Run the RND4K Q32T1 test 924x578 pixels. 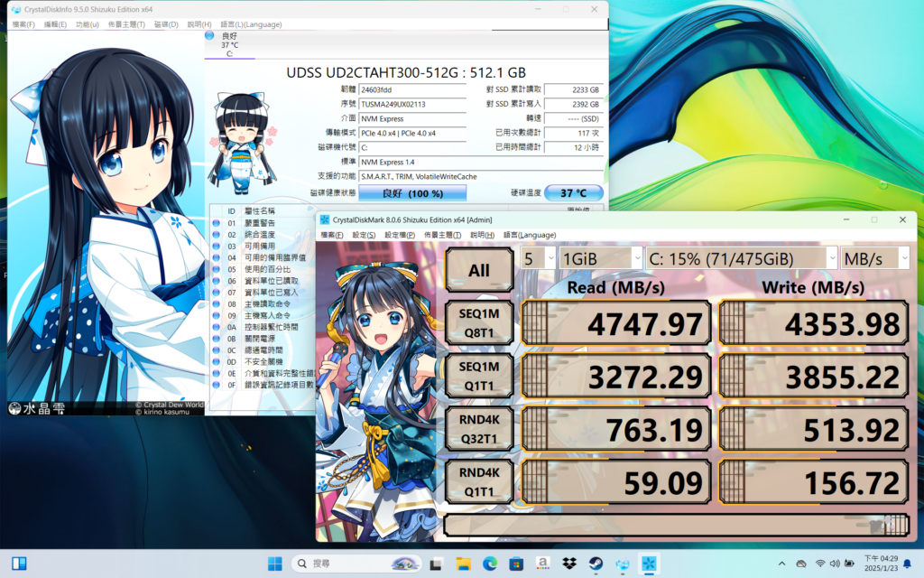479,429
